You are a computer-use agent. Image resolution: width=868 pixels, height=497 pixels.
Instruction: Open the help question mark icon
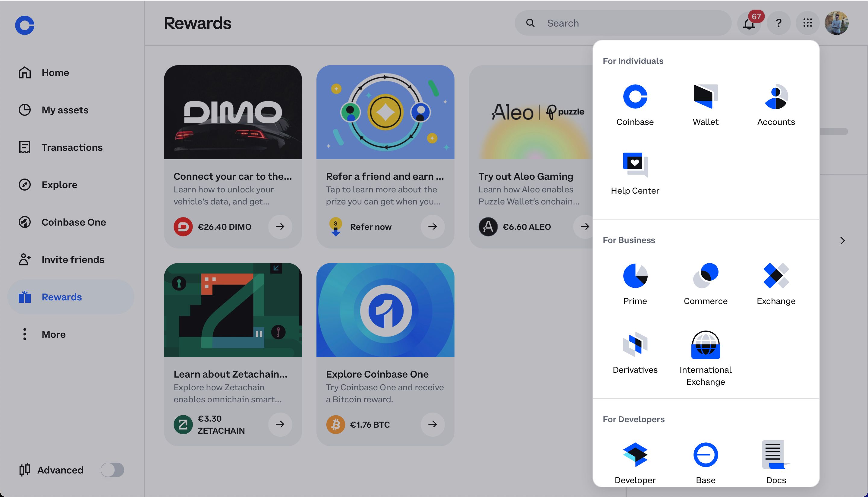778,23
